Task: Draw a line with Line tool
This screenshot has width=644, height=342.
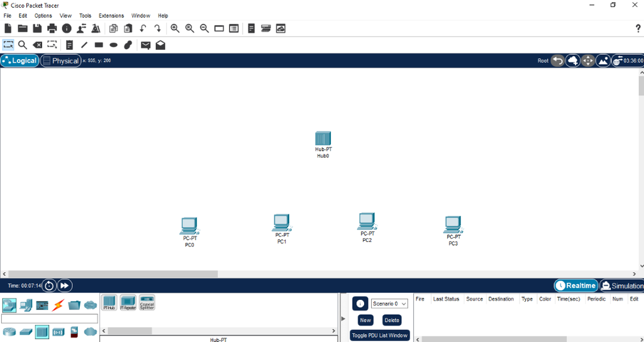Action: [x=84, y=45]
